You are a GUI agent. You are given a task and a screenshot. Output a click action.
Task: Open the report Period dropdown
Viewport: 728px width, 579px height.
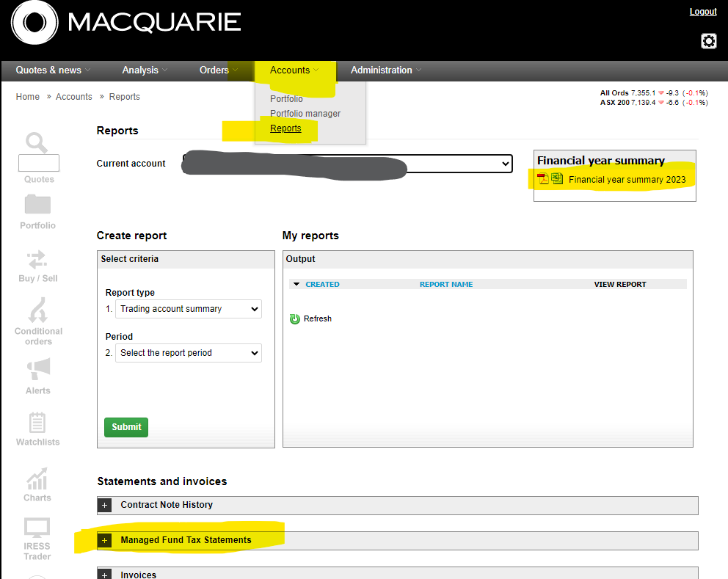pos(189,353)
